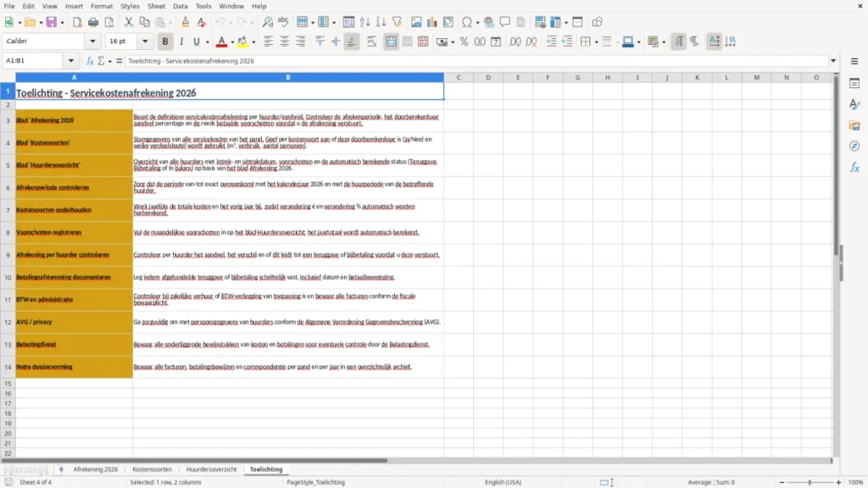Toggle Align Right
868x488 pixels.
pyautogui.click(x=301, y=42)
